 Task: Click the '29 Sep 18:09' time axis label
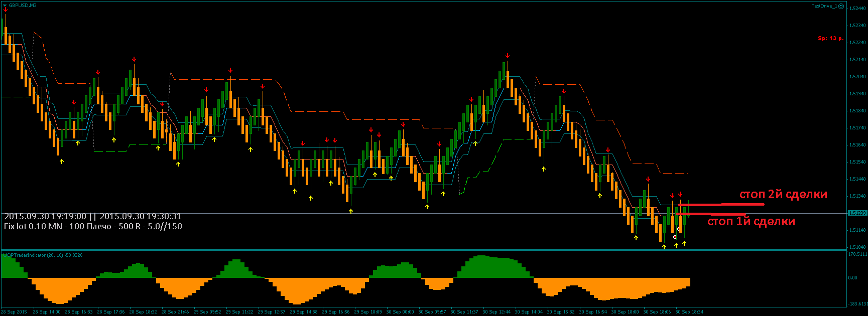[x=368, y=311]
